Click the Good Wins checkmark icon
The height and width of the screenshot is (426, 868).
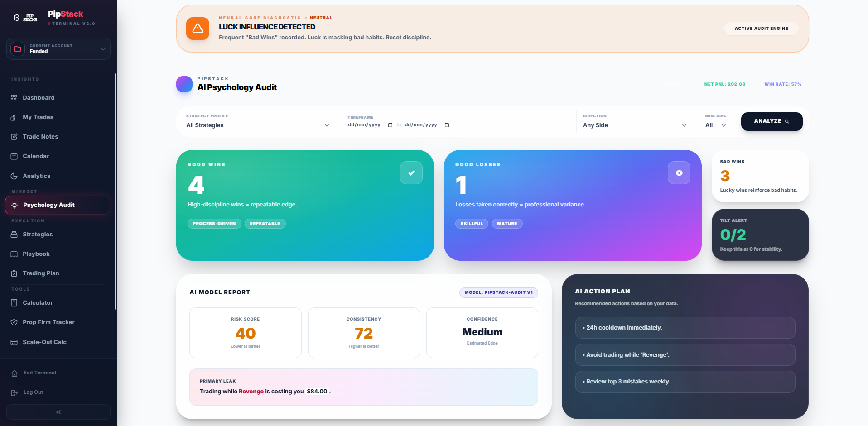[411, 173]
